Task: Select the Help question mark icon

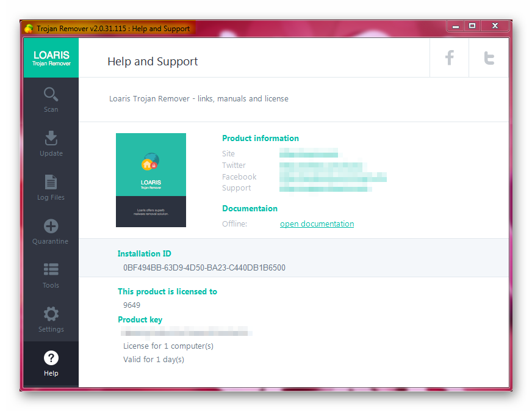Action: click(x=51, y=358)
